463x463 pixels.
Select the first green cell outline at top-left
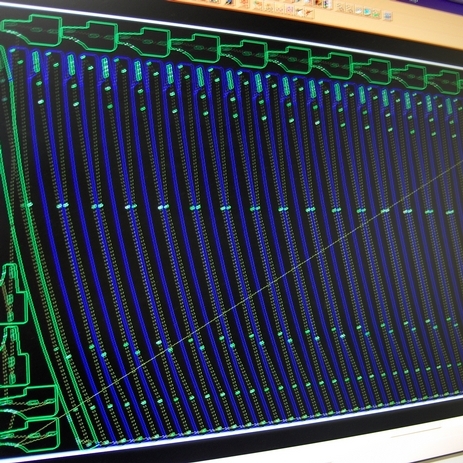click(x=32, y=30)
